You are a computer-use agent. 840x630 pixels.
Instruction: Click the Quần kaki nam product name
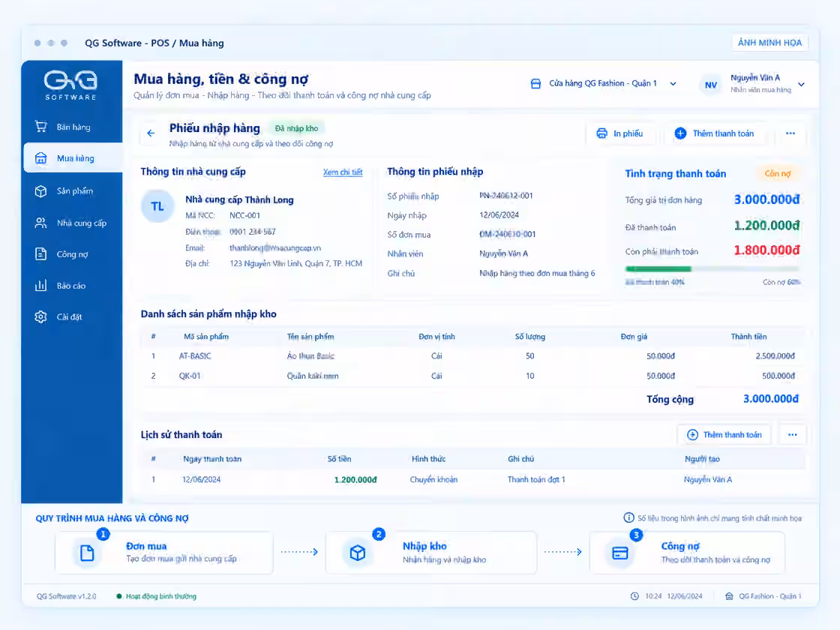[x=312, y=376]
